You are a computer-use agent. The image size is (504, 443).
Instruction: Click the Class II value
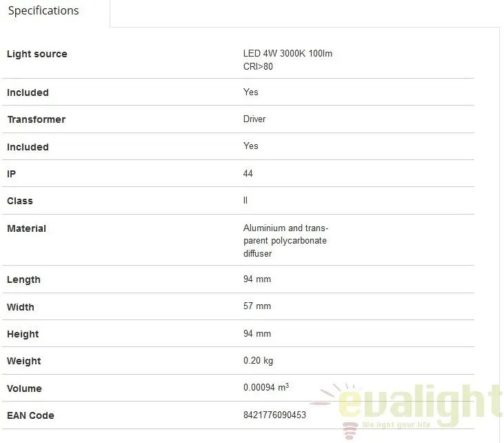point(245,200)
